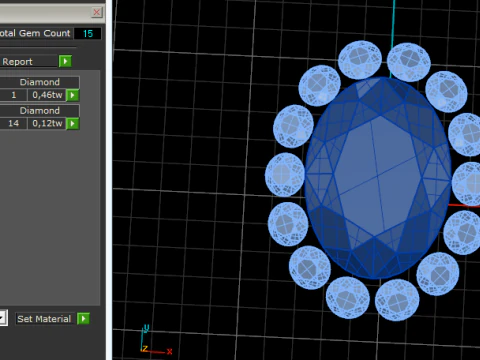Screen dimensions: 480x360
Task: Select small round diamond at oval's lowest point
Action: pyautogui.click(x=397, y=300)
